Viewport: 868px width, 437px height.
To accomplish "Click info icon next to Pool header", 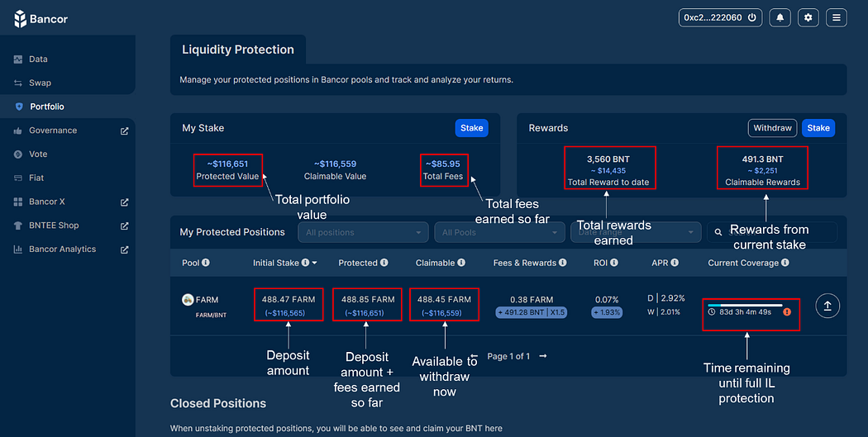I will [x=206, y=263].
